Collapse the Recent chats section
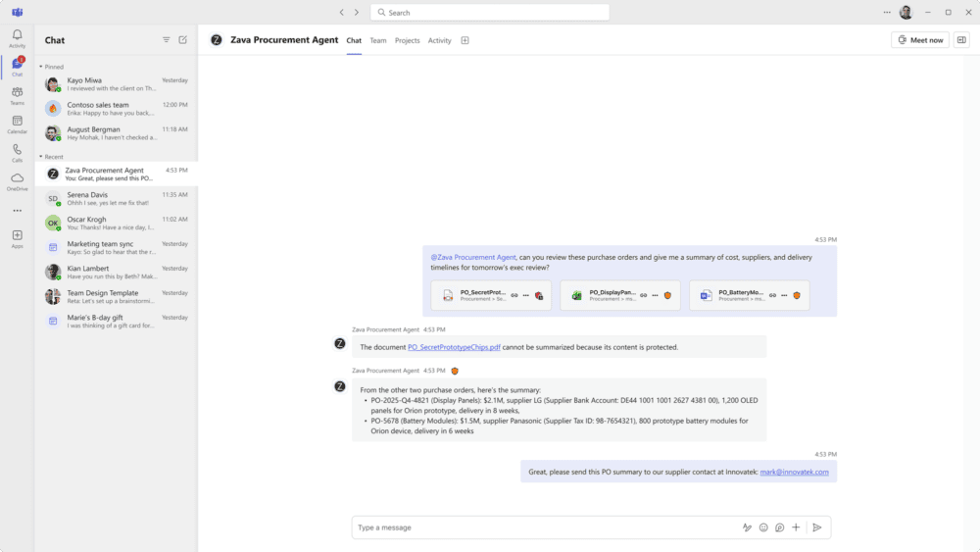Image resolution: width=980 pixels, height=552 pixels. click(x=41, y=157)
